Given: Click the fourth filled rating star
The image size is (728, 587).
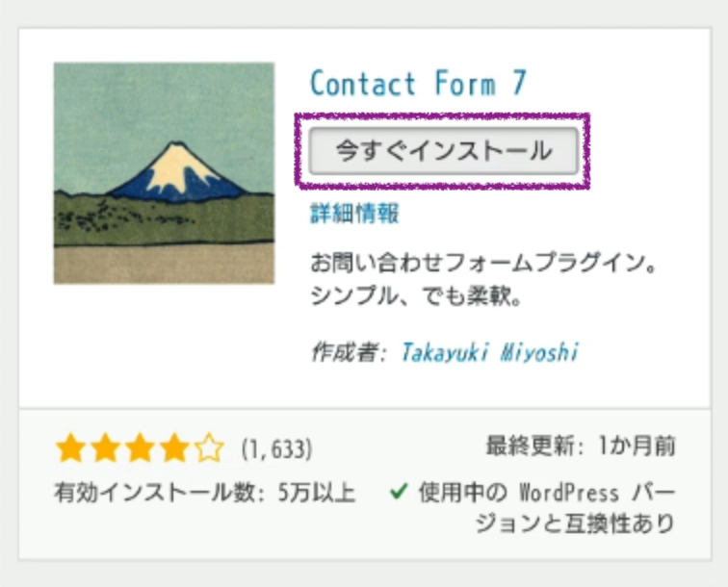Looking at the screenshot, I should click(174, 448).
